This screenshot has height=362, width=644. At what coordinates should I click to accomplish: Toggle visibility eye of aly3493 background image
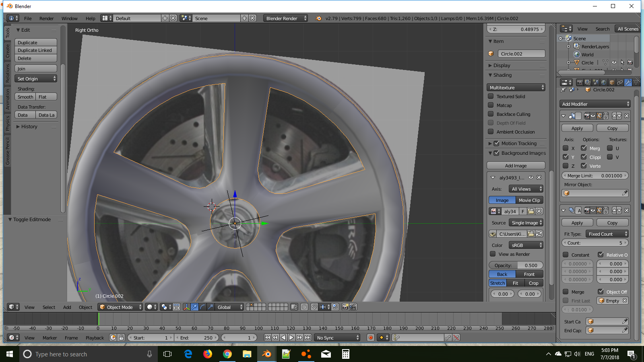click(531, 177)
